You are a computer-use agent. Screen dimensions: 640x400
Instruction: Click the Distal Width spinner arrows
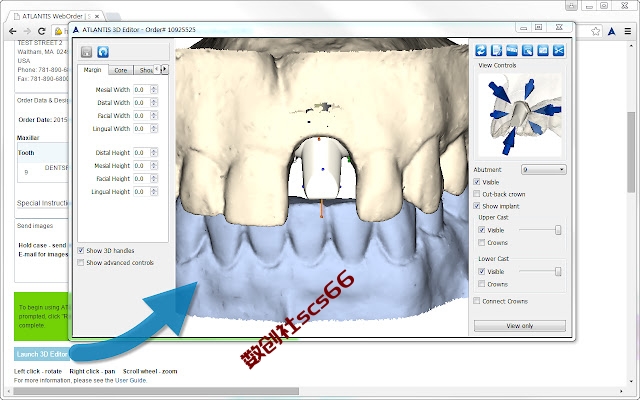click(x=154, y=102)
